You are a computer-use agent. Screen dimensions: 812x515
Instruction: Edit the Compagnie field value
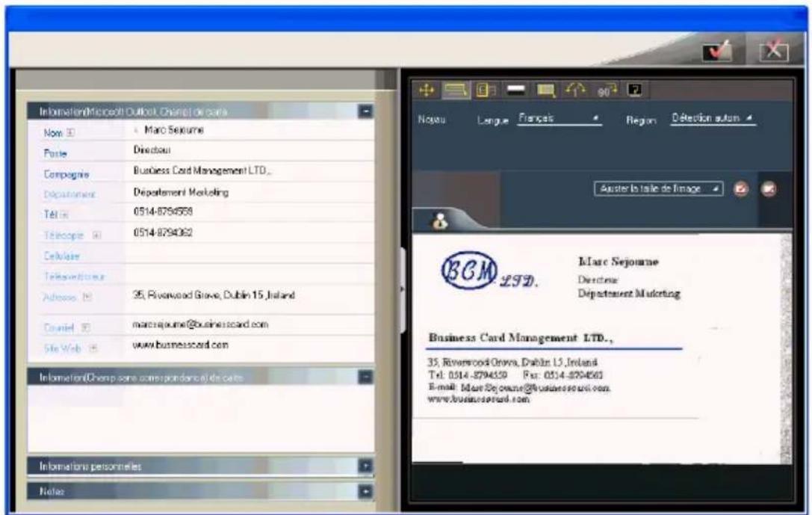[x=250, y=171]
